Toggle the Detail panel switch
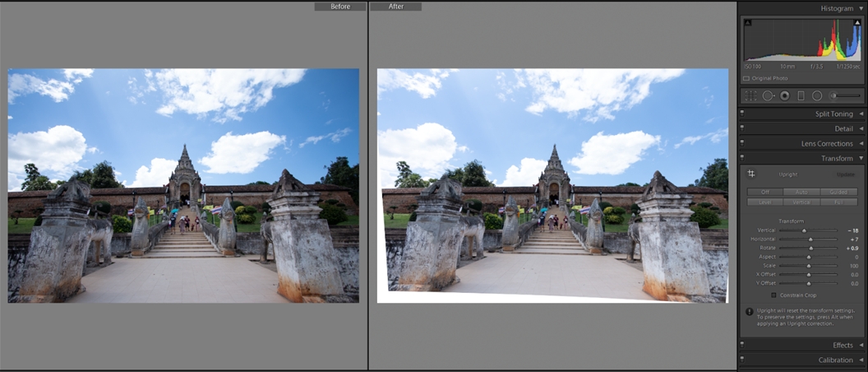The height and width of the screenshot is (372, 868). coord(741,128)
